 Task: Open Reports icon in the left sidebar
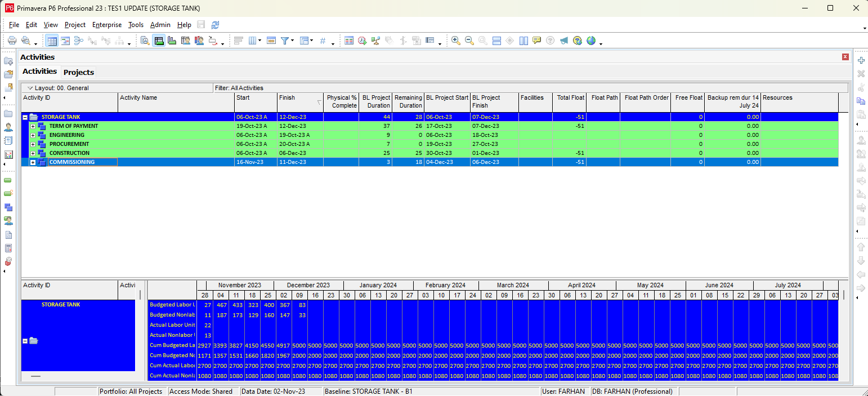tap(8, 141)
